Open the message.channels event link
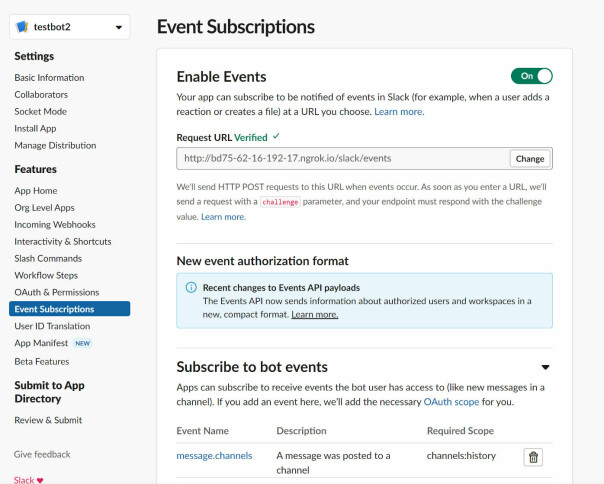The width and height of the screenshot is (604, 484). 214,455
